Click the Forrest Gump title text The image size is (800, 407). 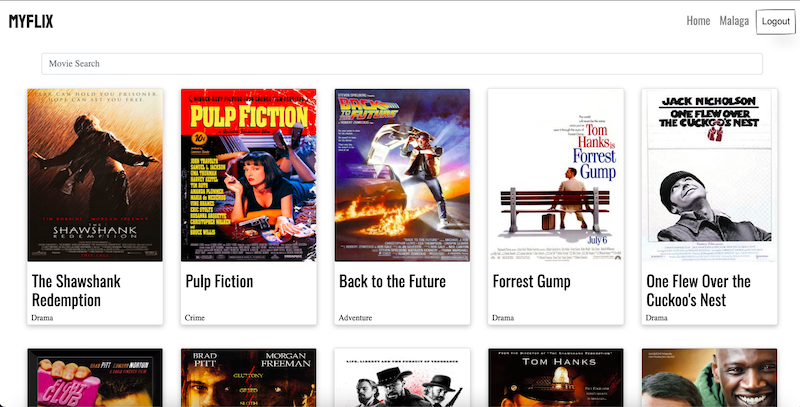point(532,282)
